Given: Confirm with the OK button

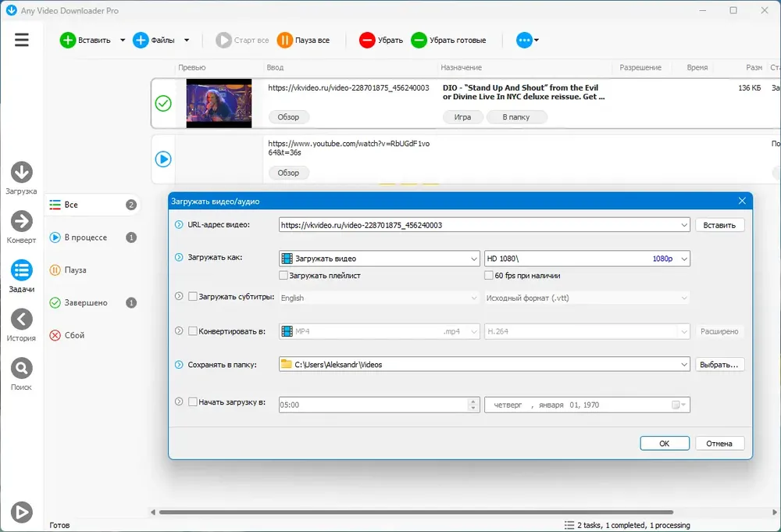Looking at the screenshot, I should [665, 444].
